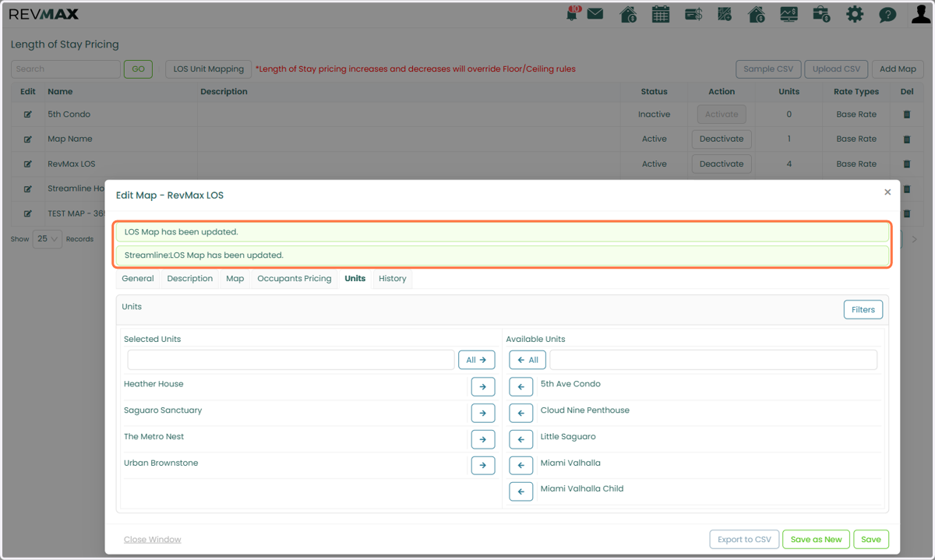
Task: Move The Metro Nest to available units
Action: [483, 439]
